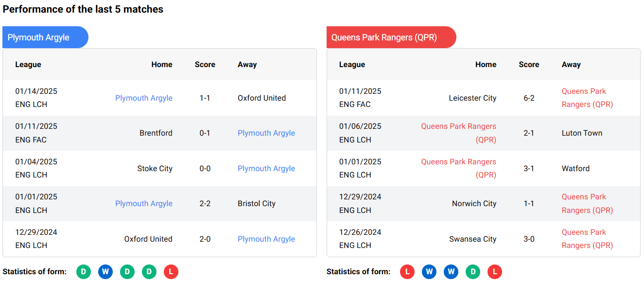Click the 6-2 score of Leicester City match
The image size is (644, 282).
click(529, 98)
